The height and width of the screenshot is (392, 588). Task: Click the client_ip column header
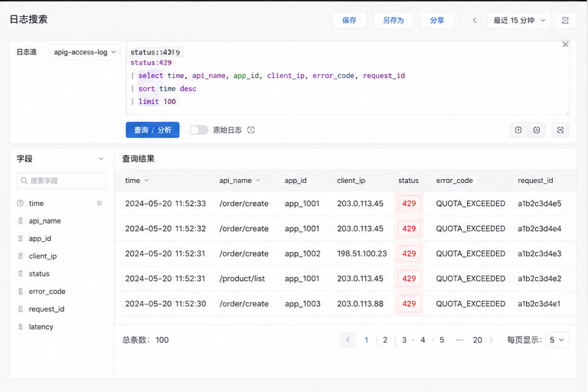[x=351, y=181]
